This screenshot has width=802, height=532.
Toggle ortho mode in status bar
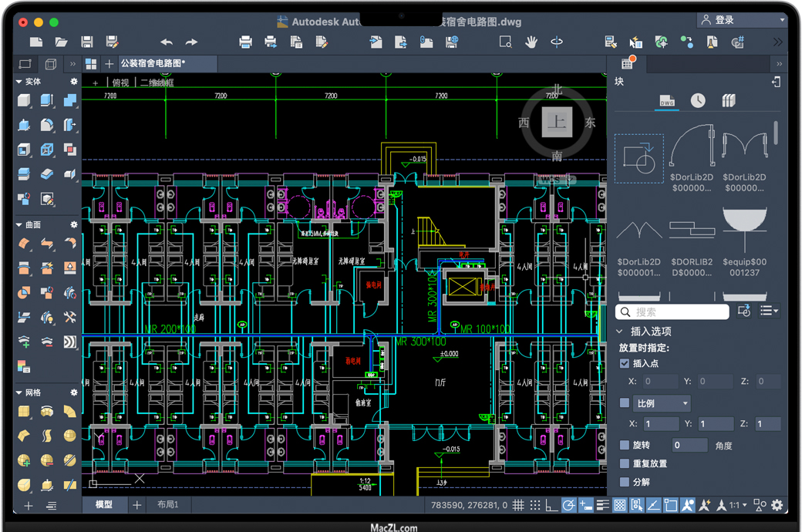(x=551, y=505)
